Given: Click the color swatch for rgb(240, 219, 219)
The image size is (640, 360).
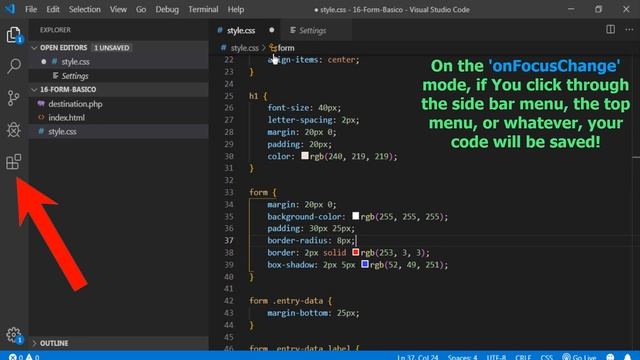Looking at the screenshot, I should [305, 156].
